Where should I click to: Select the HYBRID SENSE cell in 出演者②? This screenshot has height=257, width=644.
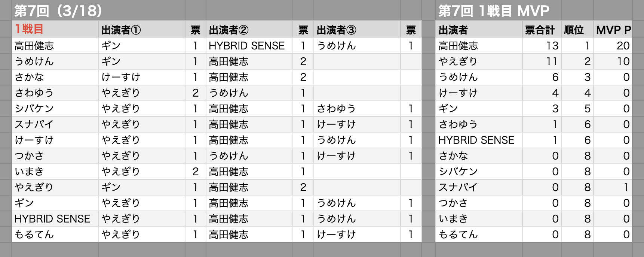[249, 46]
